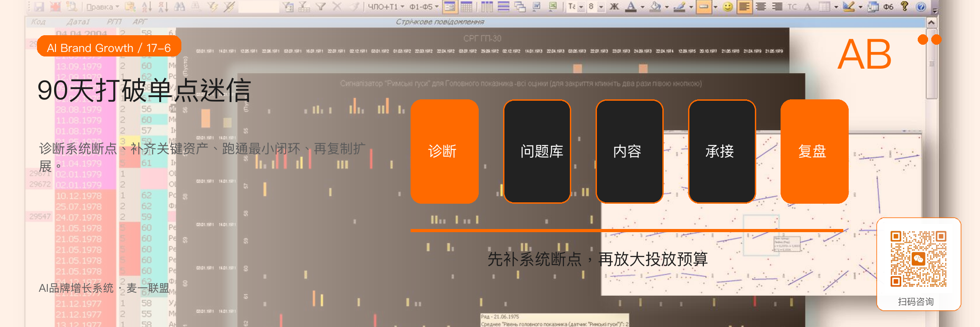
Task: Click the filter by form icon
Action: point(288,6)
